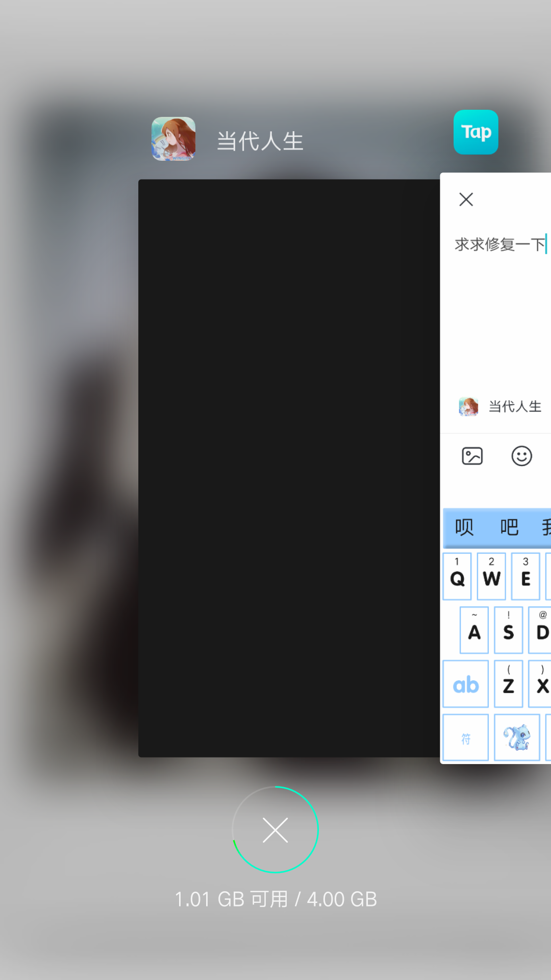Image resolution: width=551 pixels, height=980 pixels.
Task: Open the 符 symbols keyboard key
Action: click(x=465, y=738)
